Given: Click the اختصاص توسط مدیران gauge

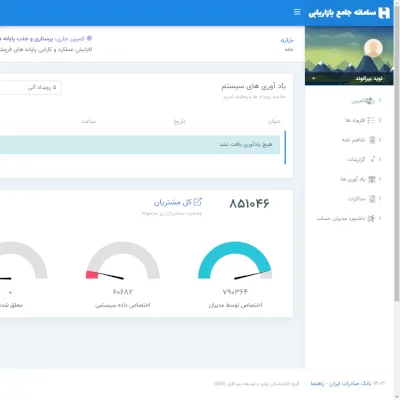Looking at the screenshot, I should tap(235, 261).
